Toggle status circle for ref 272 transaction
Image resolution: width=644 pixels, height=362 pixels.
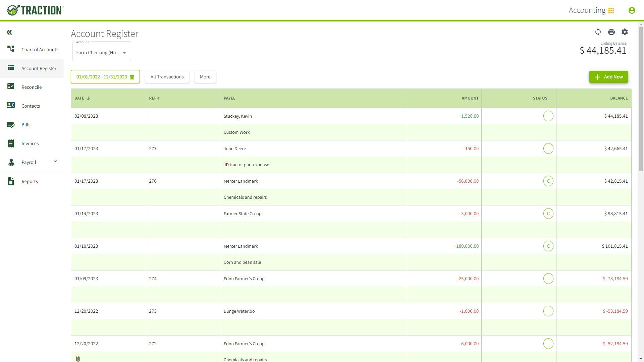(548, 344)
